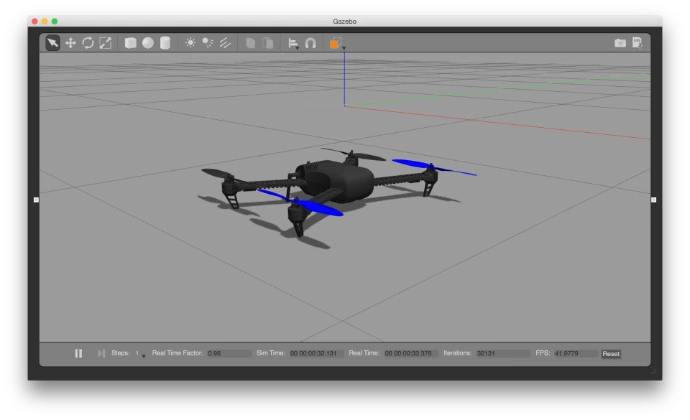Toggle the snap magnet tool
Viewport: 690px width, 420px height.
pyautogui.click(x=311, y=43)
